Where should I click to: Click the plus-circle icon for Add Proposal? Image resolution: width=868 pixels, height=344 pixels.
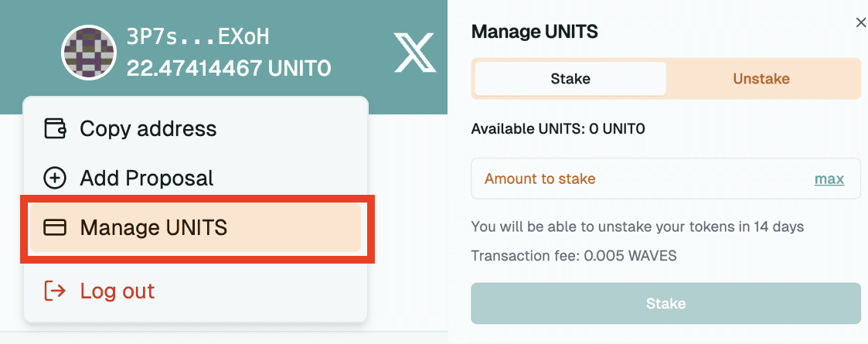click(55, 179)
